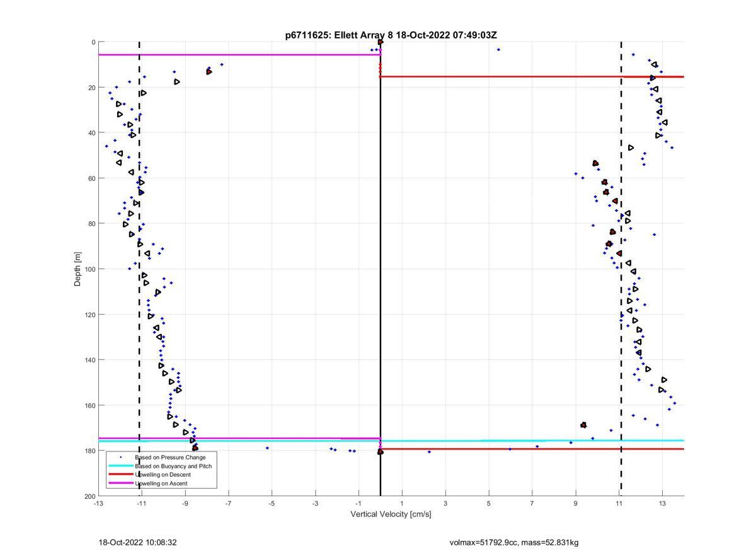Click x-axis tick label -3
756x558 pixels.
[315, 503]
